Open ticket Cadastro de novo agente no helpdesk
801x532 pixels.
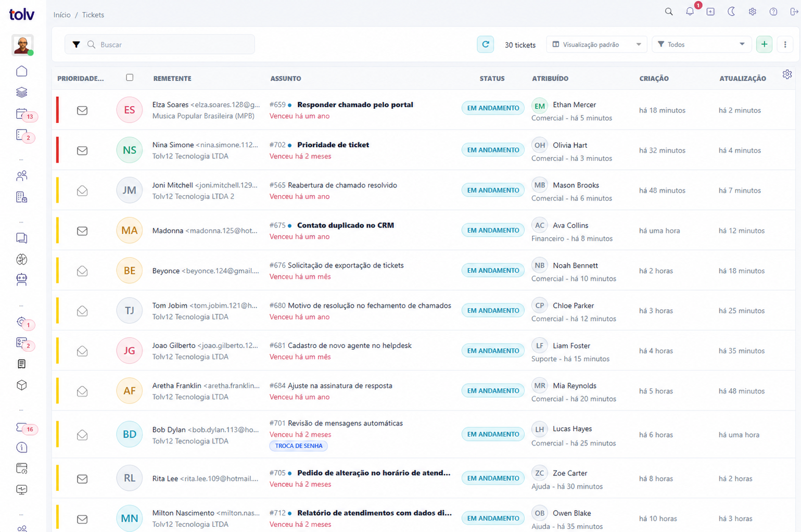tap(350, 346)
